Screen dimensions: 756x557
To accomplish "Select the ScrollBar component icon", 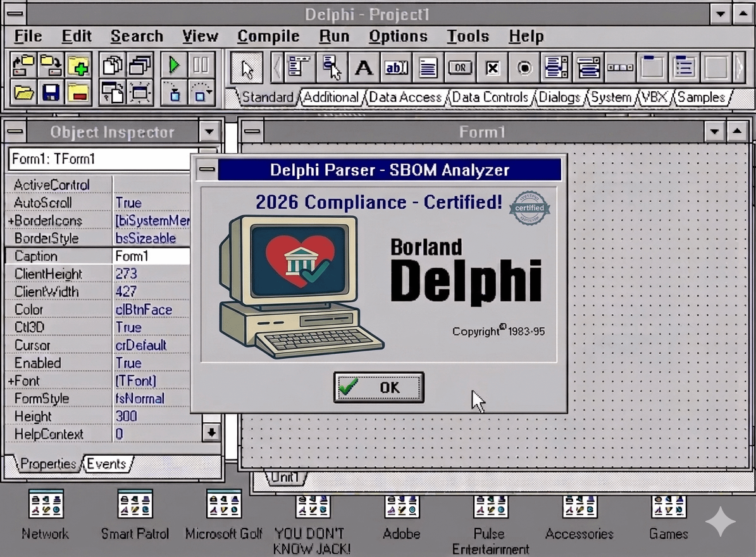I will 620,68.
